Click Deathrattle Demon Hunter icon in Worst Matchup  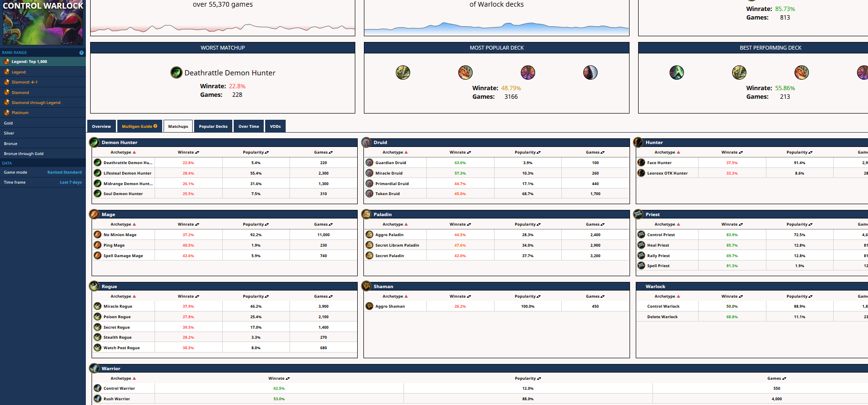(176, 73)
